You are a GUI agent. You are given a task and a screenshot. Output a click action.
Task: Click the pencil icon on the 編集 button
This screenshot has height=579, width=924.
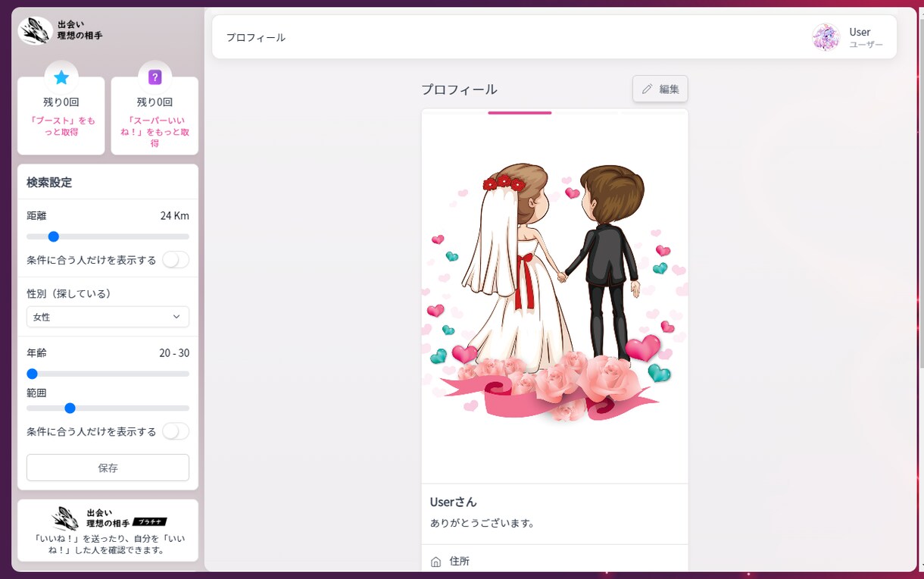647,89
